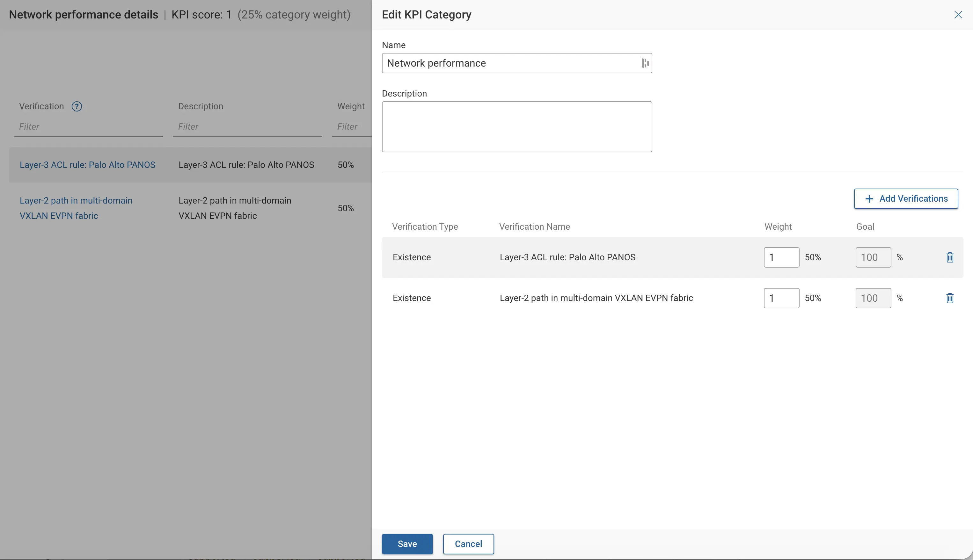Click the Goal column header
This screenshot has width=973, height=560.
tap(865, 227)
